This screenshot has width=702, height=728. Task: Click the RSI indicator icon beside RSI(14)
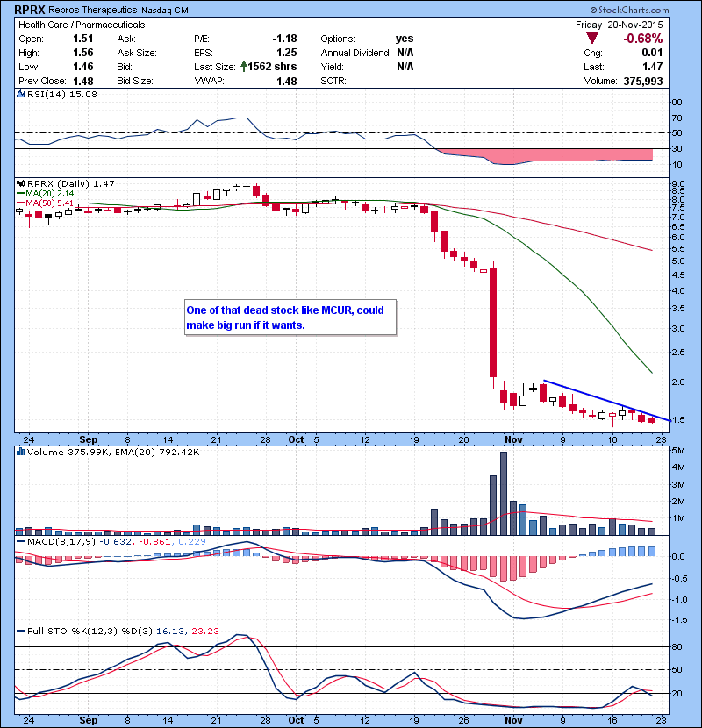coord(20,94)
